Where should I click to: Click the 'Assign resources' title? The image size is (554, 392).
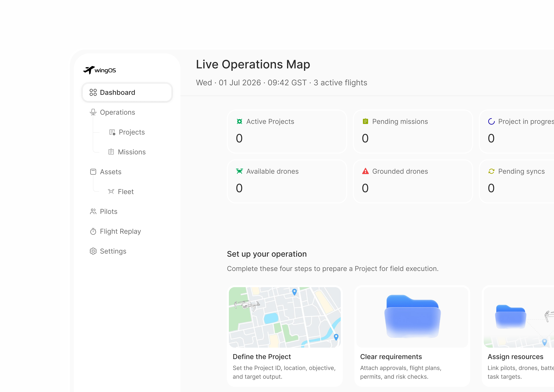(x=515, y=357)
